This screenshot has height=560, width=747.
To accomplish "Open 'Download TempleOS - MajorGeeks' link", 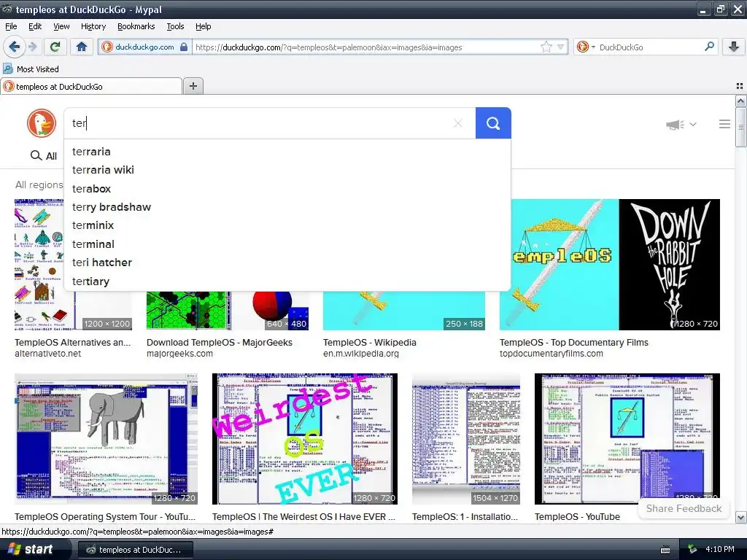I will (219, 343).
